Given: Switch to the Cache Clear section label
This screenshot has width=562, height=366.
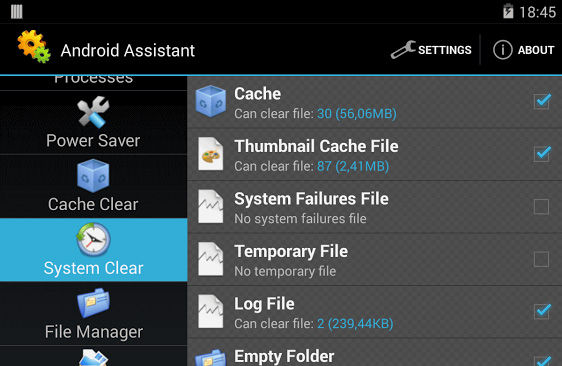Looking at the screenshot, I should click(x=93, y=204).
